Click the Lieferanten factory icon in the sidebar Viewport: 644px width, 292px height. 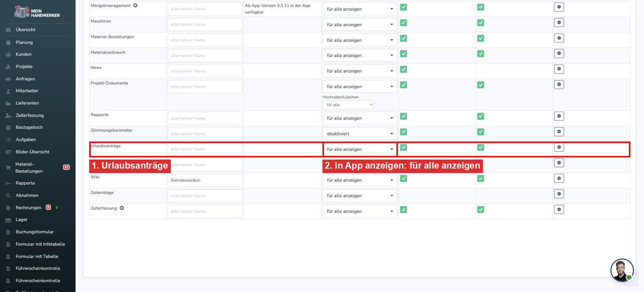(x=8, y=103)
